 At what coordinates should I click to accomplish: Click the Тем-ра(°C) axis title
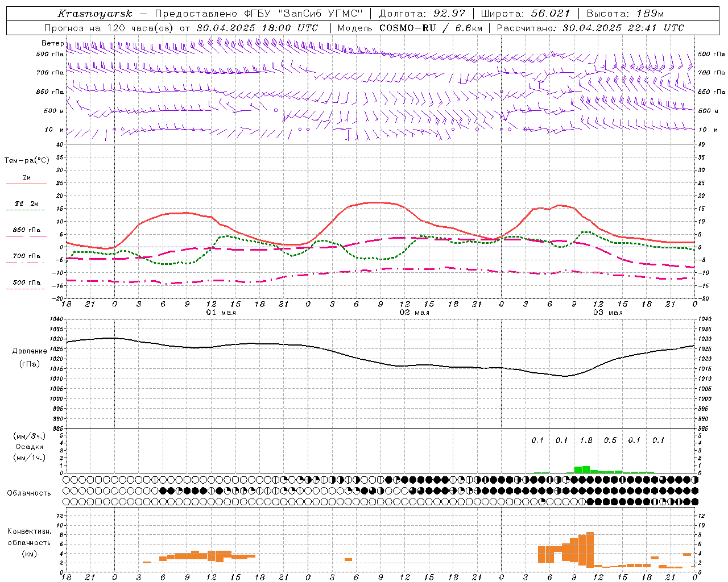[27, 161]
